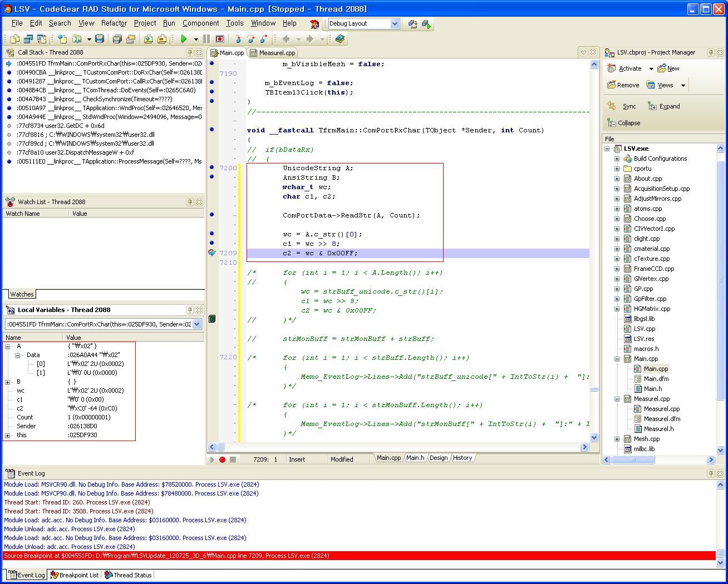This screenshot has width=728, height=584.
Task: Click the red macro record button
Action: coord(222,459)
